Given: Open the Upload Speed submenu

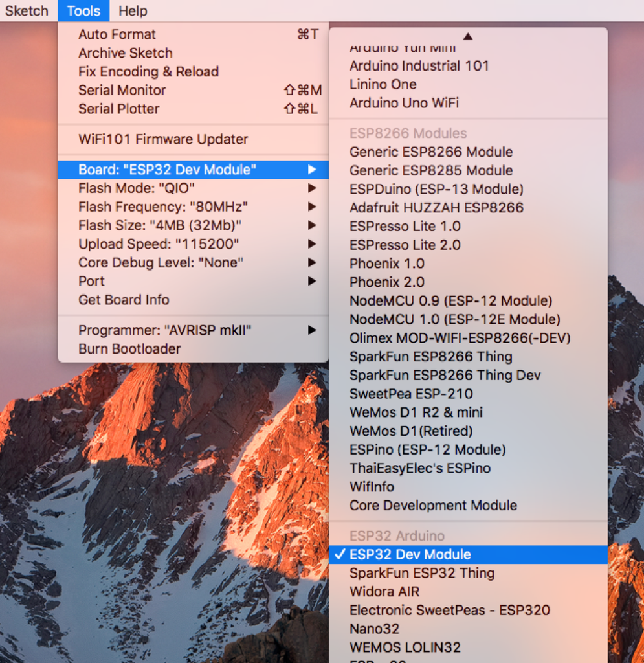Looking at the screenshot, I should point(193,244).
